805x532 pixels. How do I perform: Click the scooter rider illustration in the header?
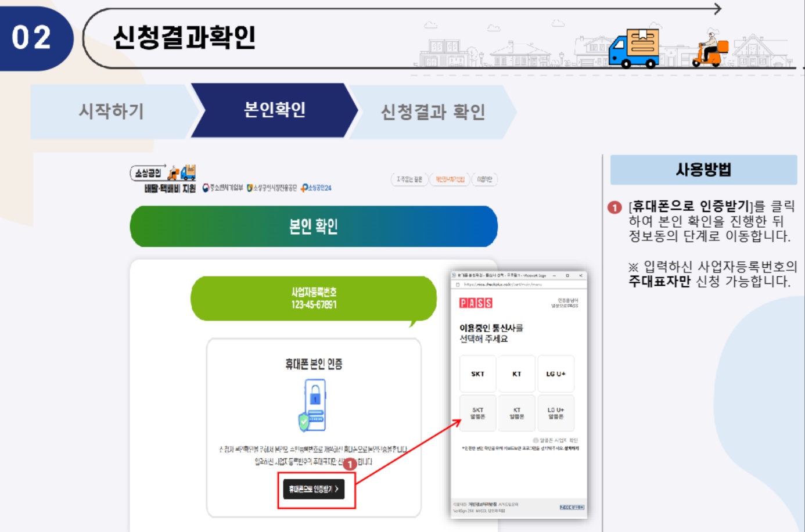pos(710,48)
